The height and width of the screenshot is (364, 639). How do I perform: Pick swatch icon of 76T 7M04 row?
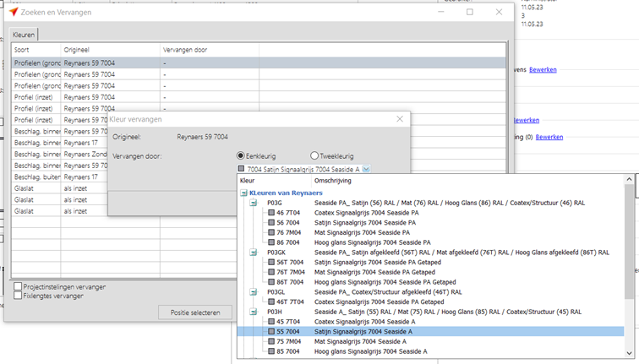271,272
